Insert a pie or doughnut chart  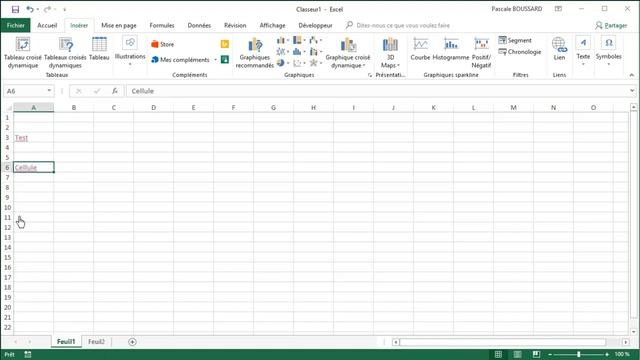pyautogui.click(x=282, y=63)
